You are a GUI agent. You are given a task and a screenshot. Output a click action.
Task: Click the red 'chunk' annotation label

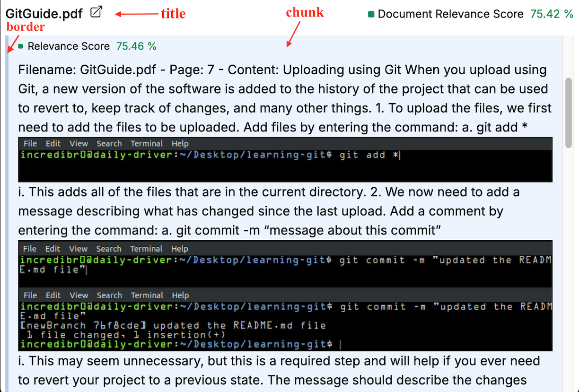pyautogui.click(x=305, y=13)
